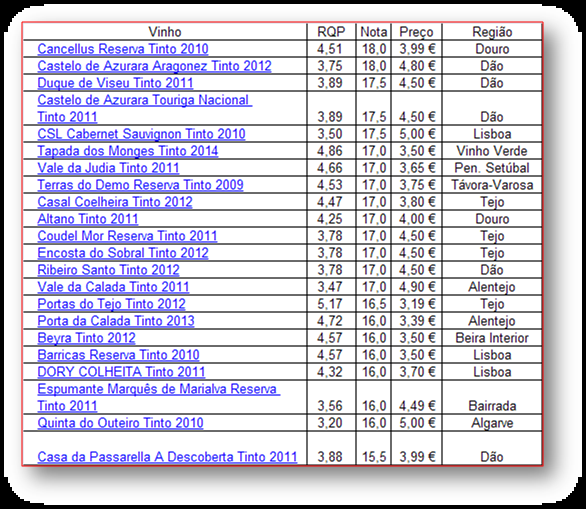This screenshot has width=586, height=509.
Task: Click Quinta do Outeiro Tinto 2010
Action: (x=120, y=423)
